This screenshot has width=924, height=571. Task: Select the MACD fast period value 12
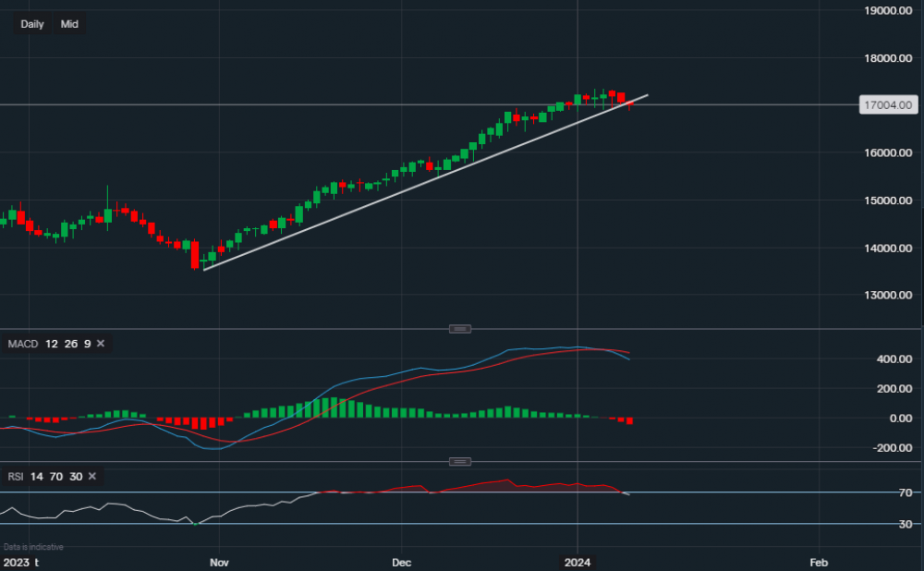50,343
